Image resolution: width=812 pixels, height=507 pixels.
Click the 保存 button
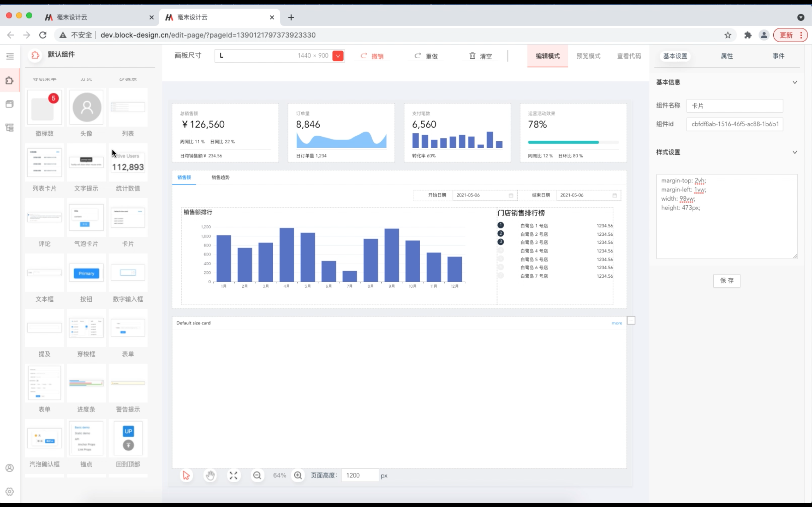click(x=726, y=281)
